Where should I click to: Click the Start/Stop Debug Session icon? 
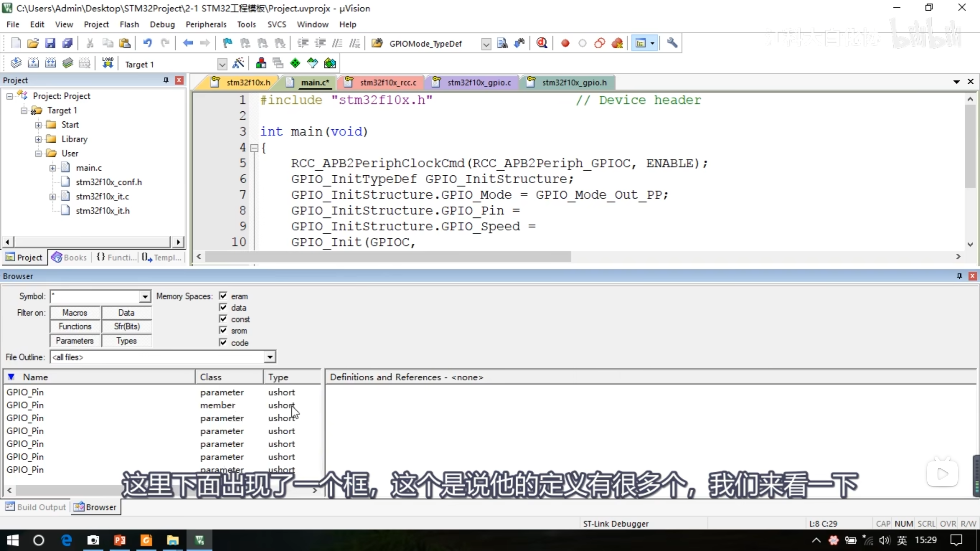pos(542,43)
